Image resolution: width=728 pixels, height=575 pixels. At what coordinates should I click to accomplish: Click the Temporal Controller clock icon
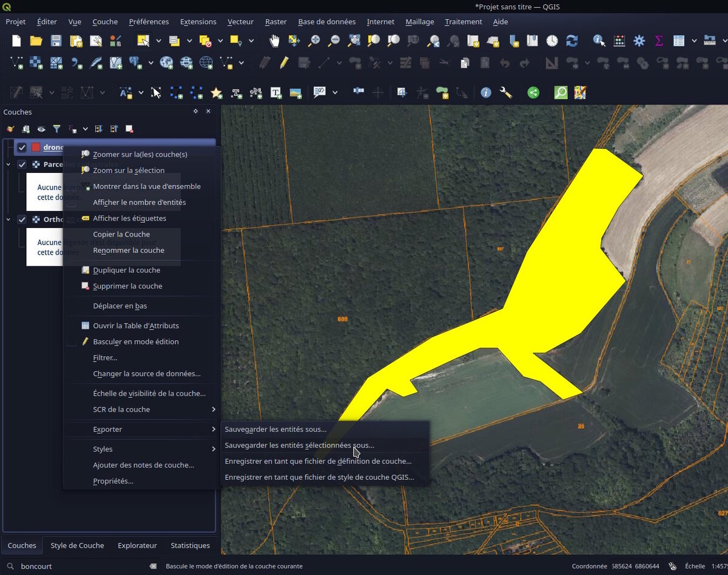552,41
